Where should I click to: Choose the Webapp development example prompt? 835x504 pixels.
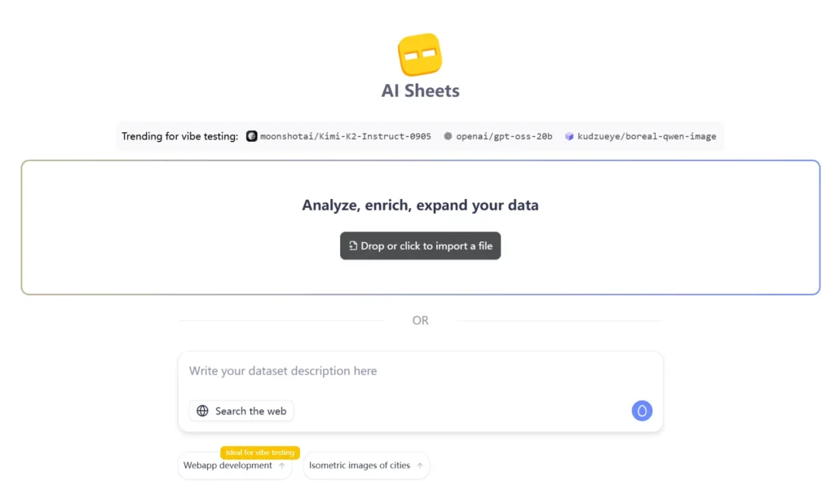(234, 466)
